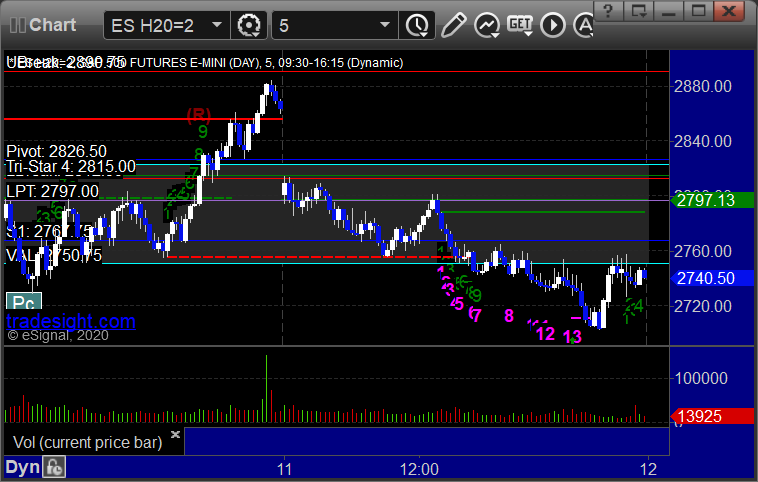Click the 100000 volume axis label

tap(701, 378)
